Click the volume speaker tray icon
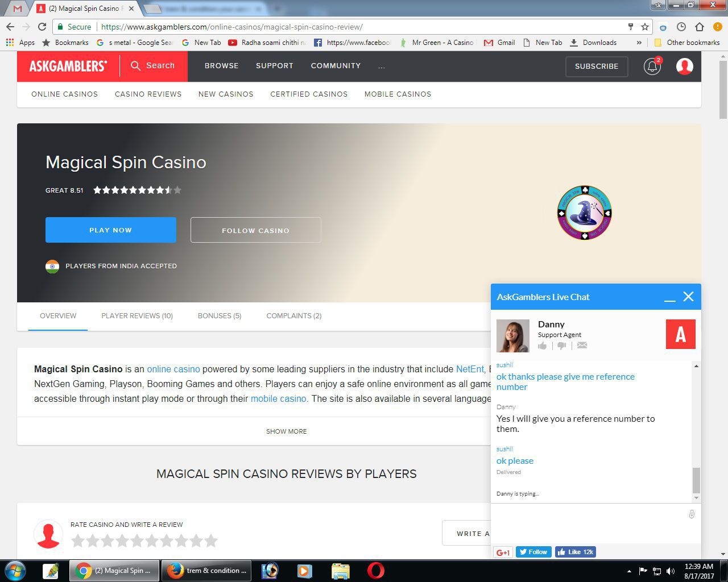Image resolution: width=728 pixels, height=582 pixels. [x=671, y=571]
